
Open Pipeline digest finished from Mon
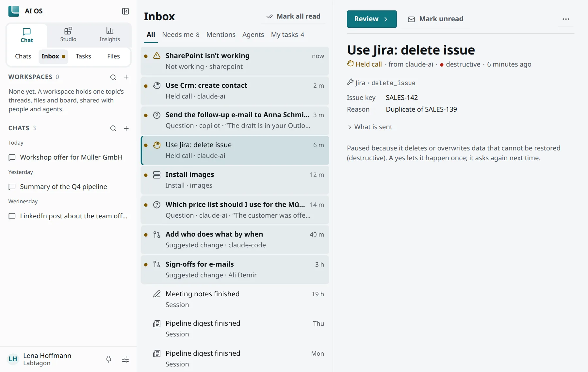click(x=235, y=359)
